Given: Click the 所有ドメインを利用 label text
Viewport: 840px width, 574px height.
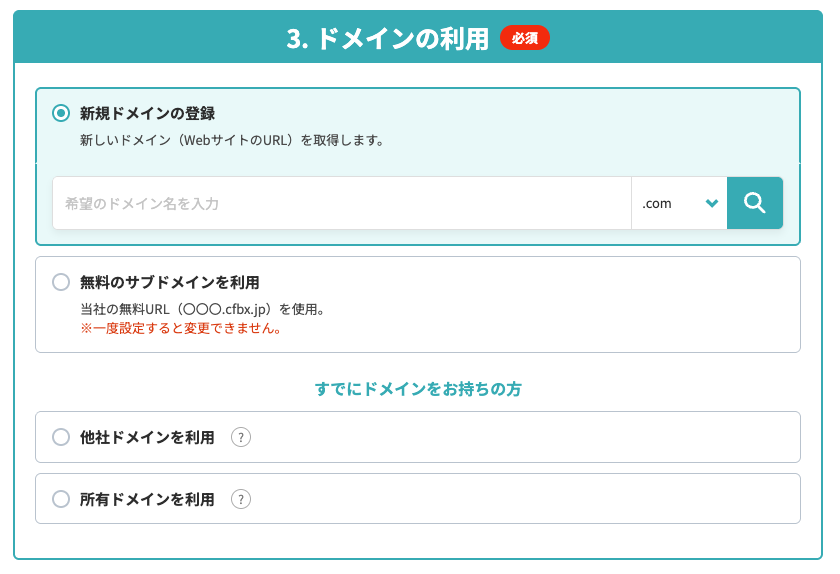Looking at the screenshot, I should (147, 499).
